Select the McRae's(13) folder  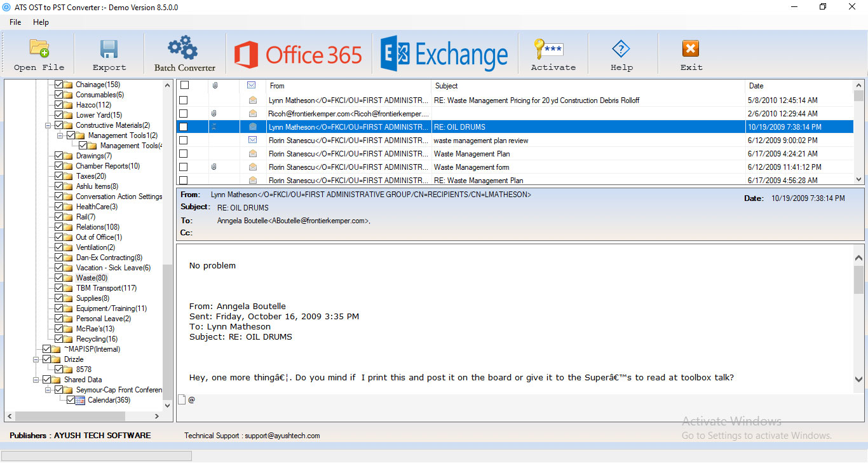[95, 329]
